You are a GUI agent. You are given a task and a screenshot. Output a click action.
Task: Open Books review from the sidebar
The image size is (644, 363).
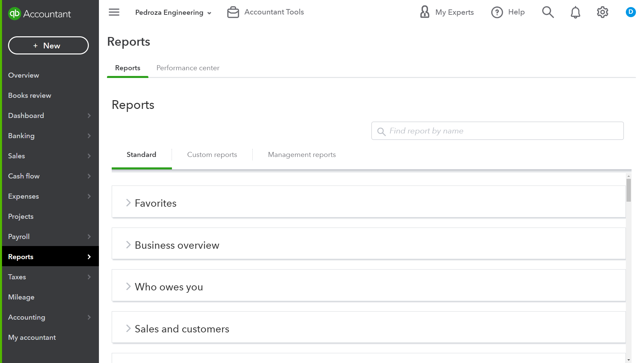[30, 95]
